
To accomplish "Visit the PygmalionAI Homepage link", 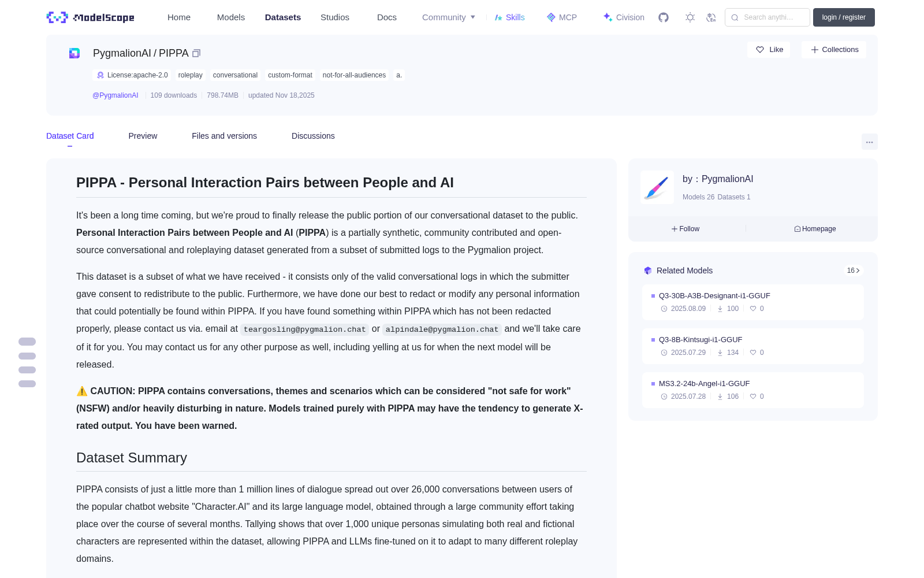I will click(815, 229).
